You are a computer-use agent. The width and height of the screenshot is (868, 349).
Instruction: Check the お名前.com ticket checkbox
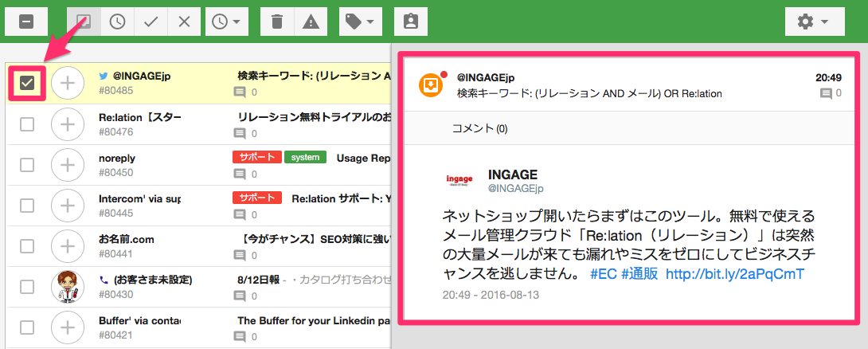(27, 246)
